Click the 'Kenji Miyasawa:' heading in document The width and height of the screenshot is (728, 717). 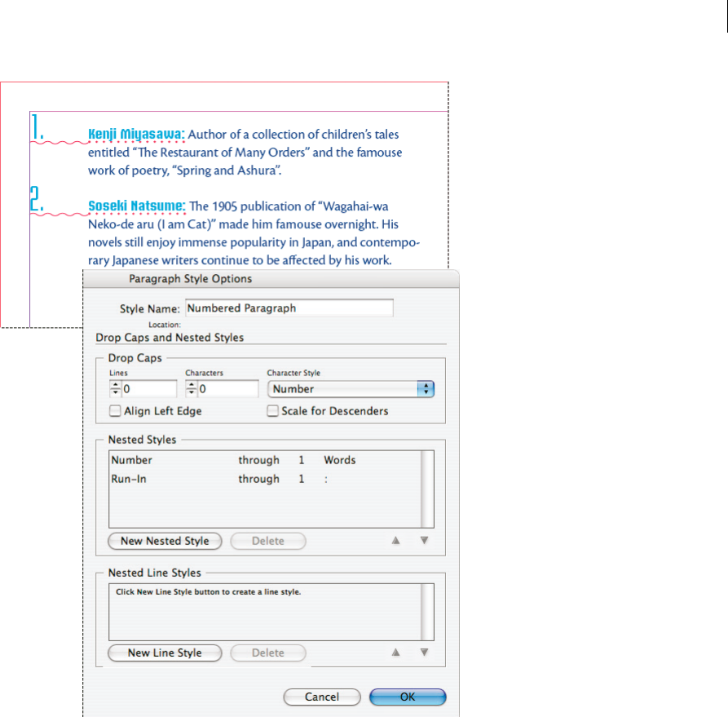tap(136, 134)
